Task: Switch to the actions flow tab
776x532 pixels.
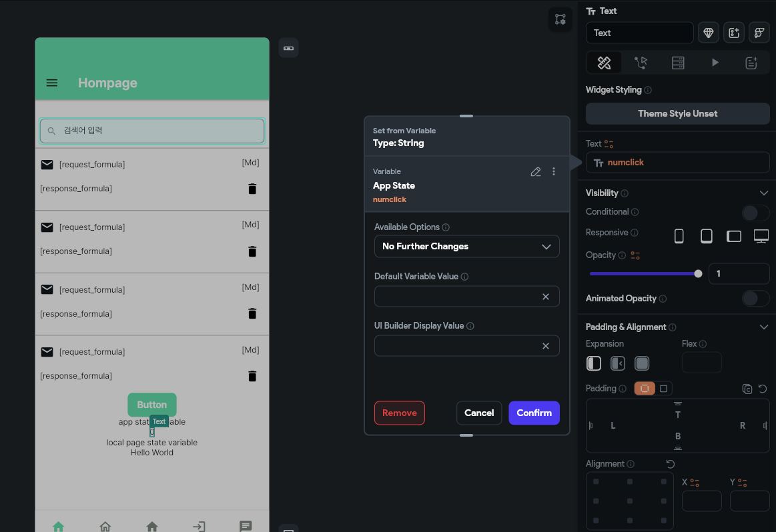Action: point(641,63)
